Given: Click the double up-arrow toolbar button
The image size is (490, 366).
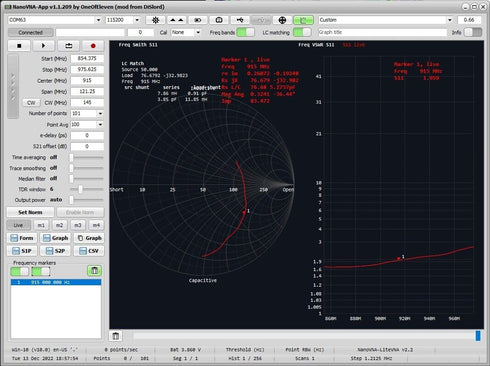Looking at the screenshot, I should (x=177, y=20).
